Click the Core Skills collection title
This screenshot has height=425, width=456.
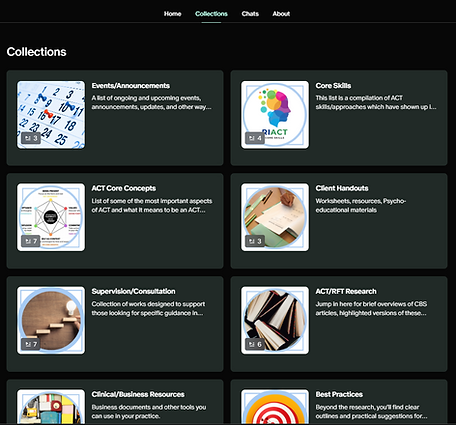[333, 86]
